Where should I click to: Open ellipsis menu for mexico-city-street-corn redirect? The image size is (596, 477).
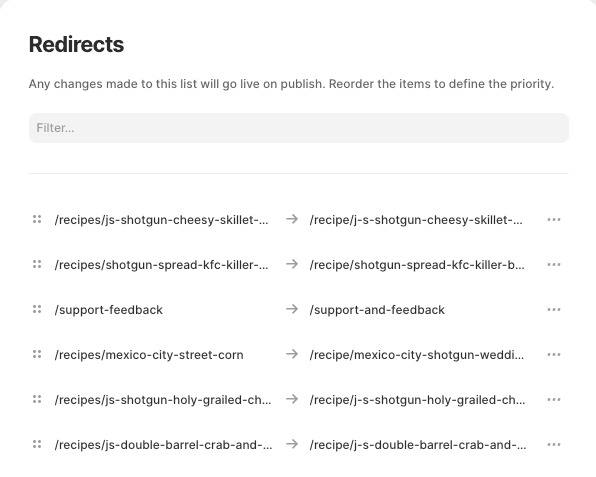click(554, 355)
